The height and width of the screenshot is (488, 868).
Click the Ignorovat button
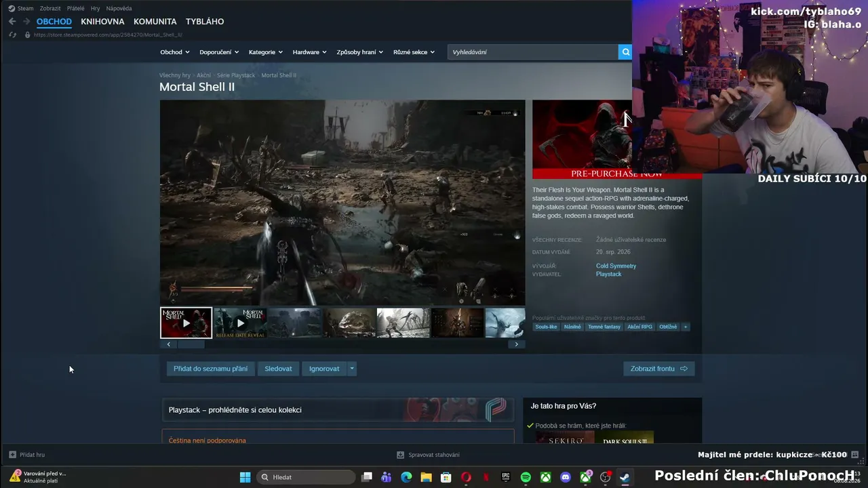point(324,369)
